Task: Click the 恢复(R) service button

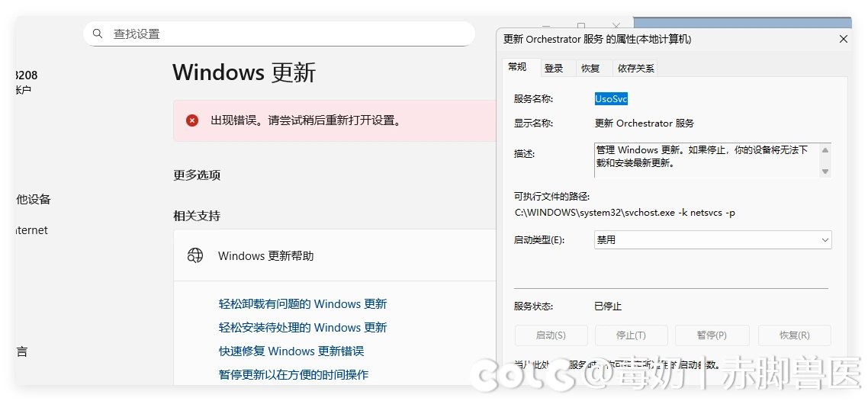Action: click(794, 335)
